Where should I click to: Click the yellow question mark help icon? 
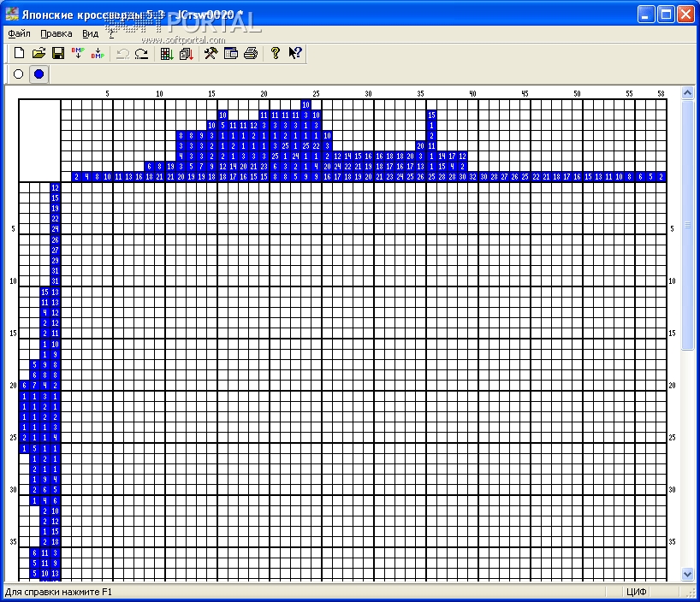(x=275, y=54)
